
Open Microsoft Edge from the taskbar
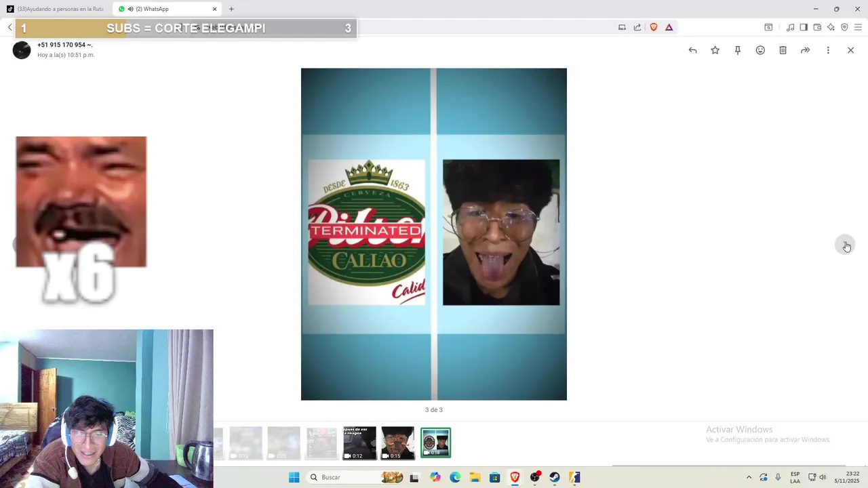point(454,477)
